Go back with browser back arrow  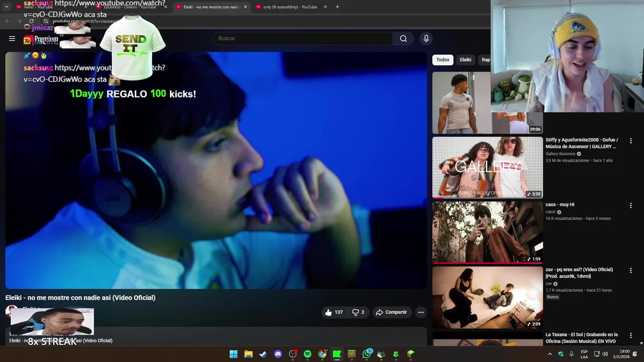7,21
